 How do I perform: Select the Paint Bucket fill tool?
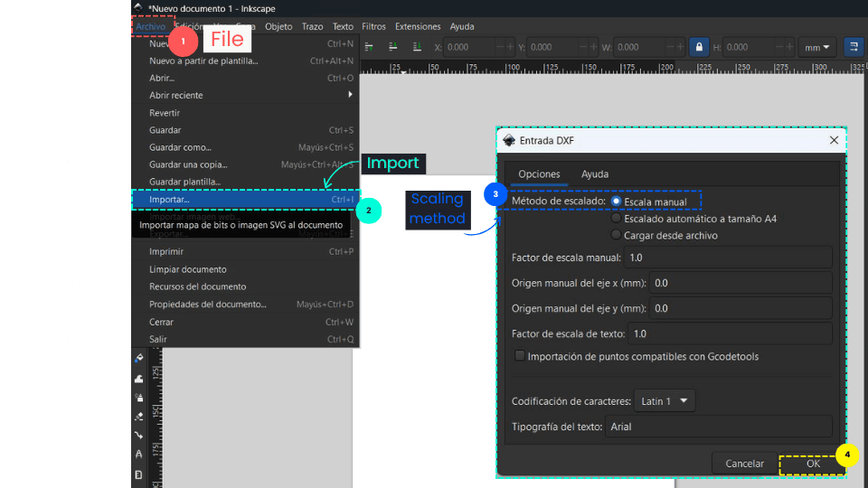(138, 359)
